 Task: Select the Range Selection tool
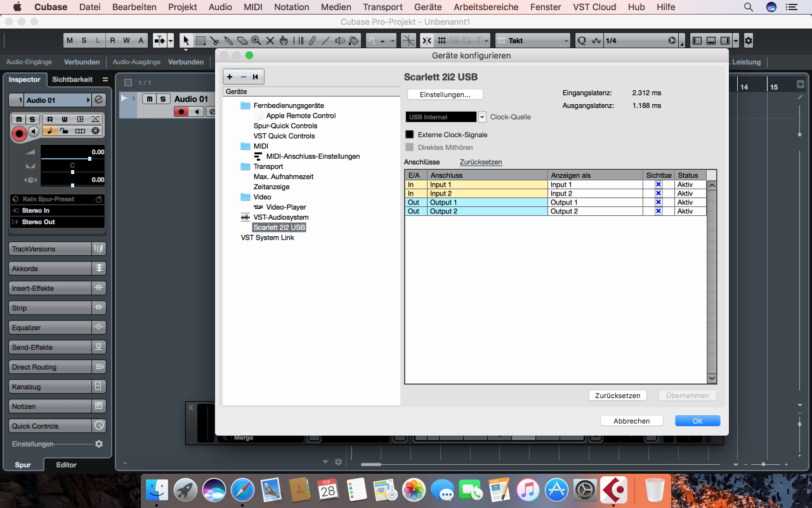tap(200, 41)
